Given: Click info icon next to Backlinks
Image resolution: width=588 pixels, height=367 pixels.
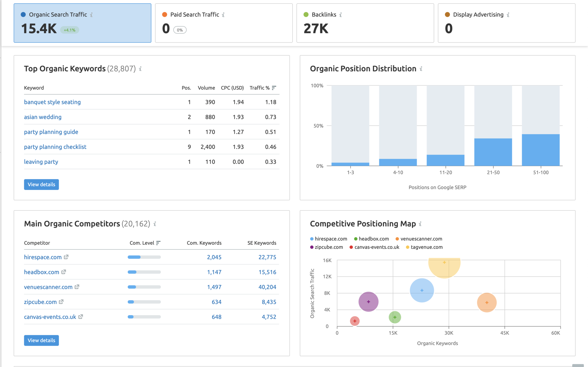Looking at the screenshot, I should coord(341,15).
